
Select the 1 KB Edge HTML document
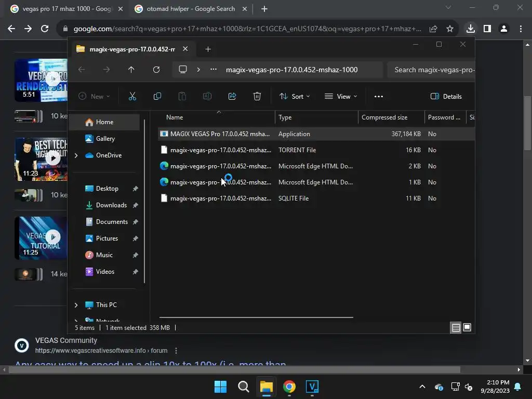[316, 182]
